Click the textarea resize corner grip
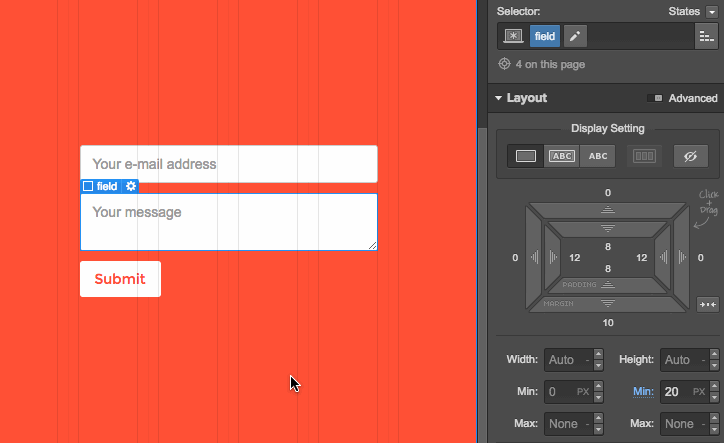 click(x=372, y=245)
